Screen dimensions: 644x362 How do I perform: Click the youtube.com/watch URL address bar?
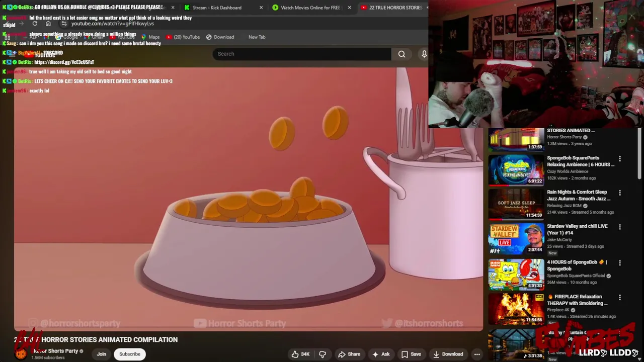[113, 24]
